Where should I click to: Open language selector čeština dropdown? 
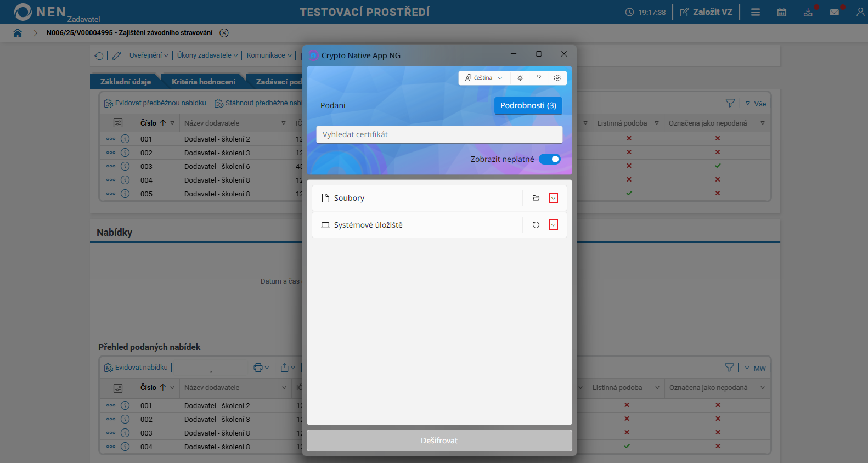(x=484, y=78)
